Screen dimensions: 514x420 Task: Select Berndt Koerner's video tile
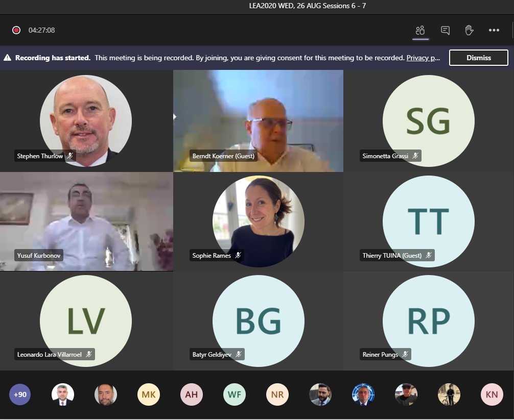tap(259, 121)
